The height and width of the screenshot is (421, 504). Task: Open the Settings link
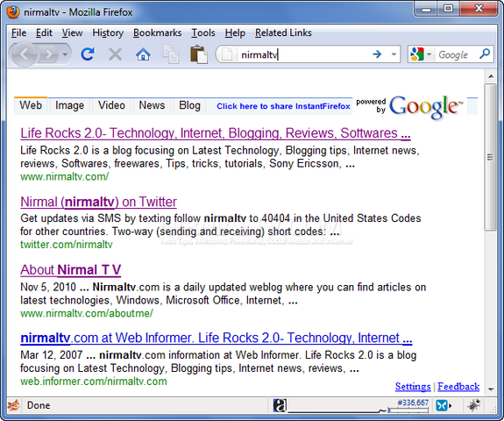[413, 386]
